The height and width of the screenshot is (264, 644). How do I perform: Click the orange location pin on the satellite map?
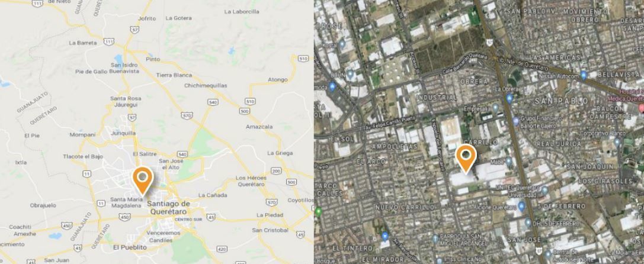coord(466,159)
